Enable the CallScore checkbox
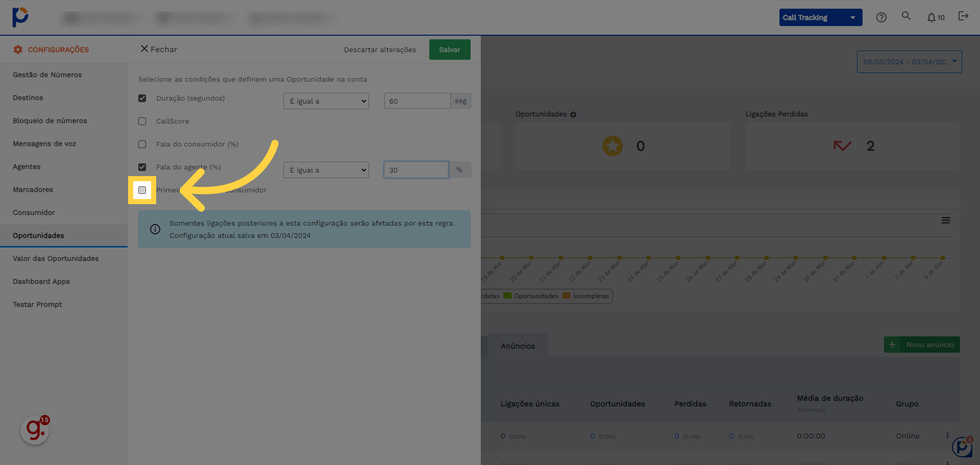 (142, 121)
